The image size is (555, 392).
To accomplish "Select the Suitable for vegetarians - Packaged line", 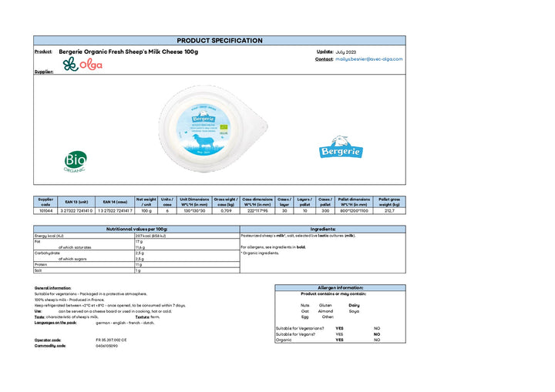I will pyautogui.click(x=91, y=293).
